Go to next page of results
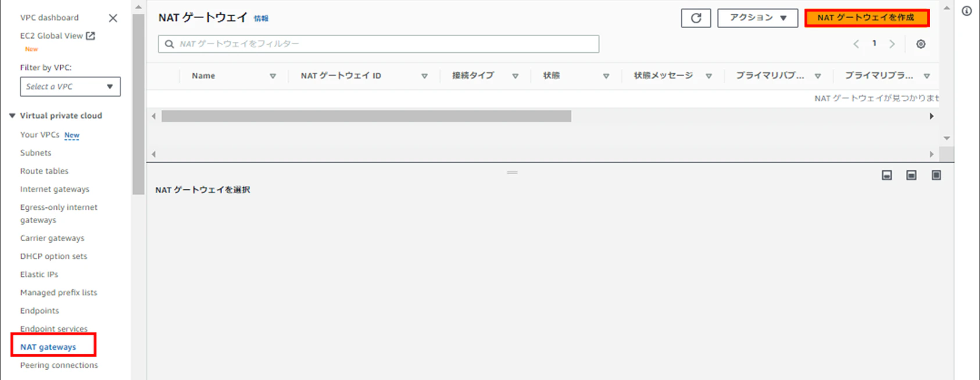980x380 pixels. tap(892, 44)
